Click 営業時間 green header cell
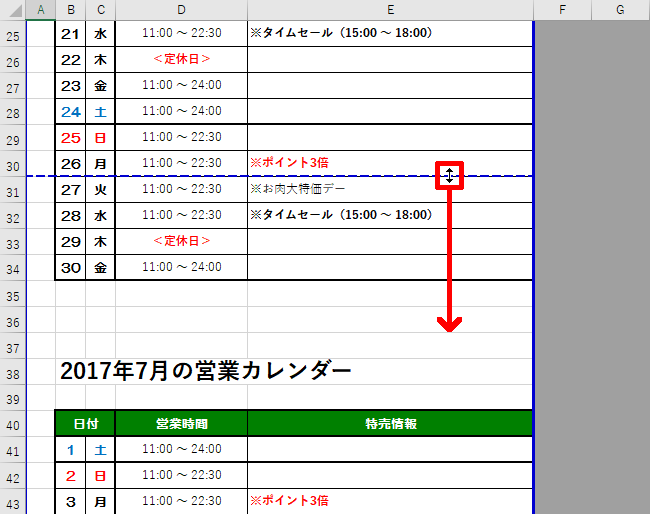Image resolution: width=650 pixels, height=514 pixels. point(181,423)
